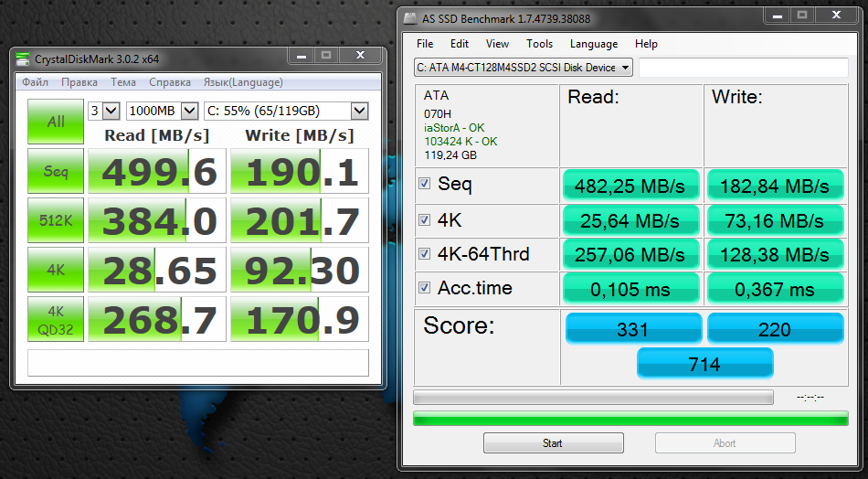Screen dimensions: 868x479
Task: Click the 73,16 MB/s 4K write value
Action: click(775, 220)
